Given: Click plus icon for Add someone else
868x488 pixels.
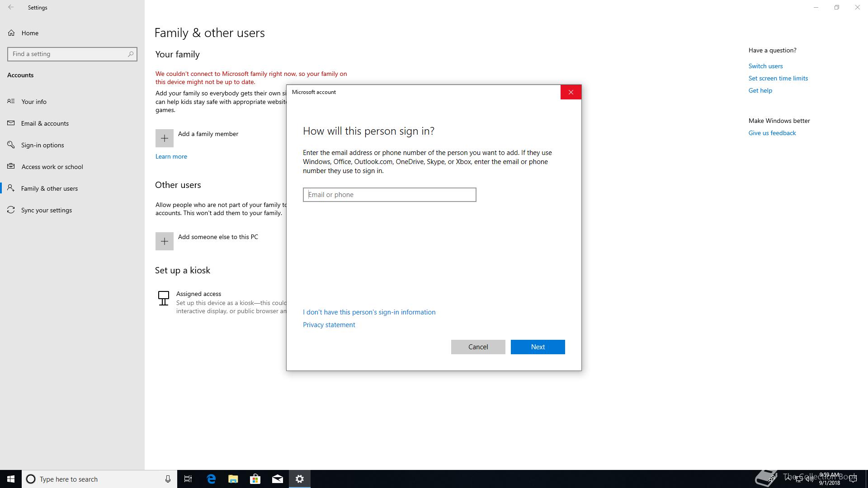Looking at the screenshot, I should (x=165, y=241).
